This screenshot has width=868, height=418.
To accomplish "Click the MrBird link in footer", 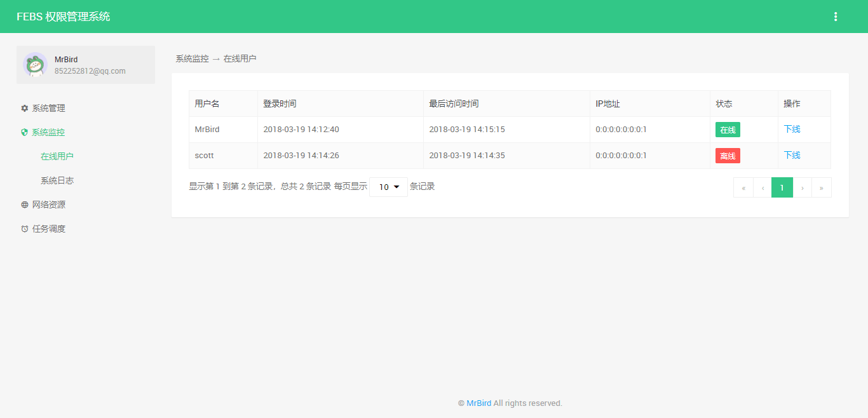I will pos(478,403).
